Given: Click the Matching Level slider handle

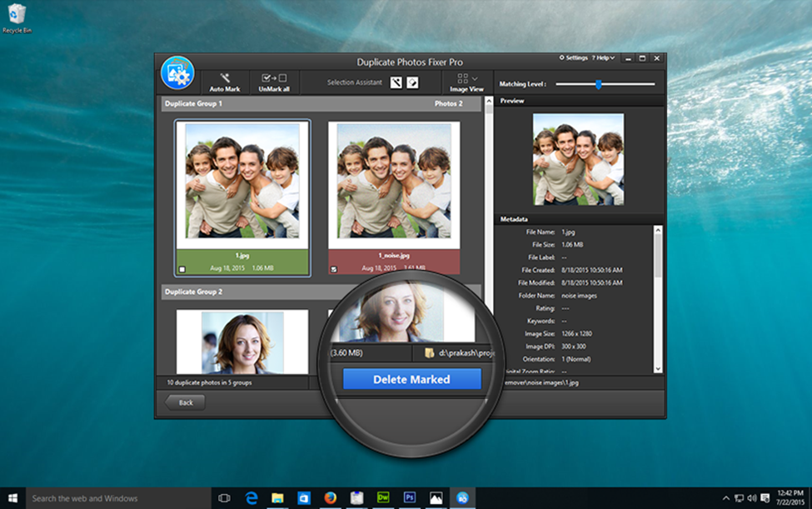Looking at the screenshot, I should (598, 84).
